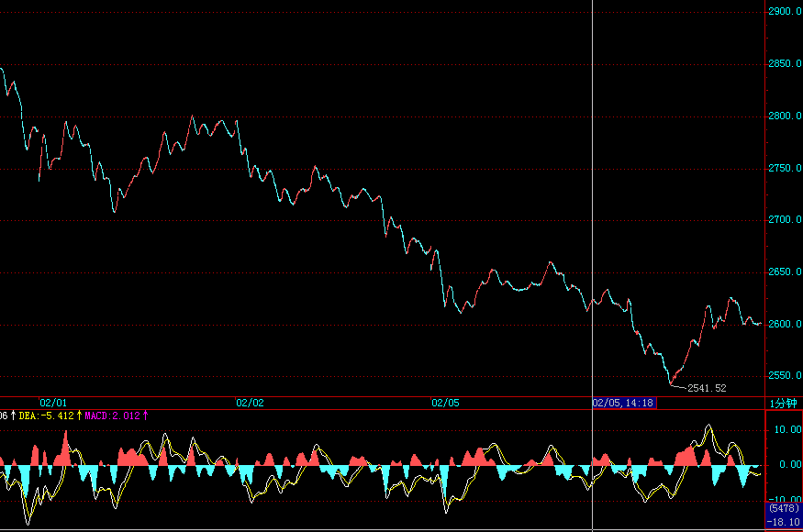The width and height of the screenshot is (803, 532).
Task: Click the highlighted 02/05,14:18 crosshair time box
Action: [623, 403]
